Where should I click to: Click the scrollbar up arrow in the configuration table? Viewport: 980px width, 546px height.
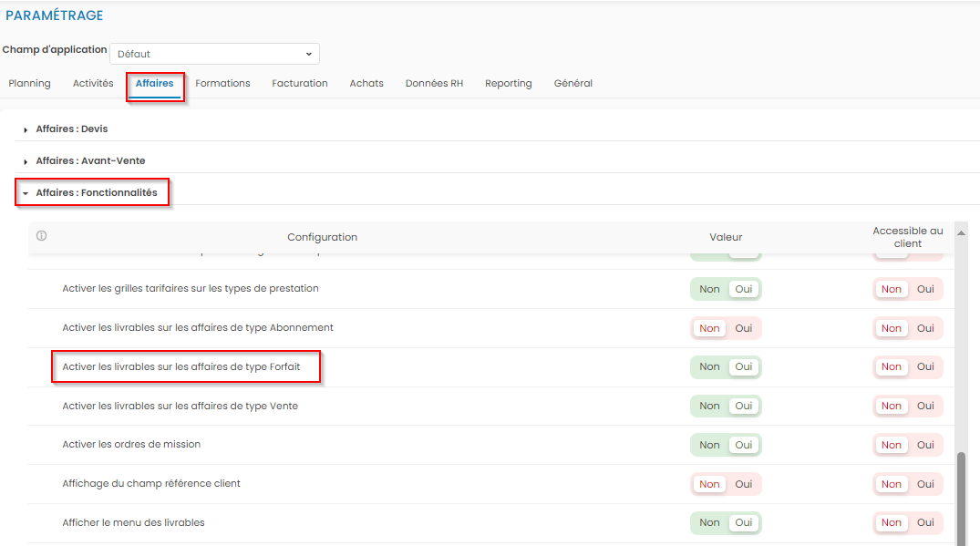click(x=961, y=233)
